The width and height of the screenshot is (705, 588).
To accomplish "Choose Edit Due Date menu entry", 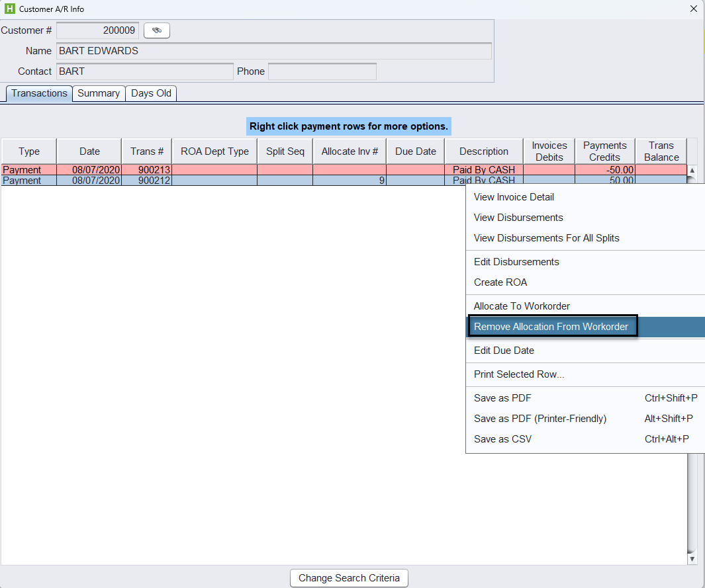I will pos(504,351).
